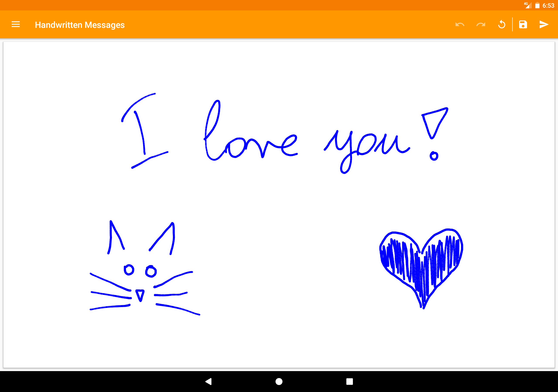Tap the handwritten word love

[251, 130]
